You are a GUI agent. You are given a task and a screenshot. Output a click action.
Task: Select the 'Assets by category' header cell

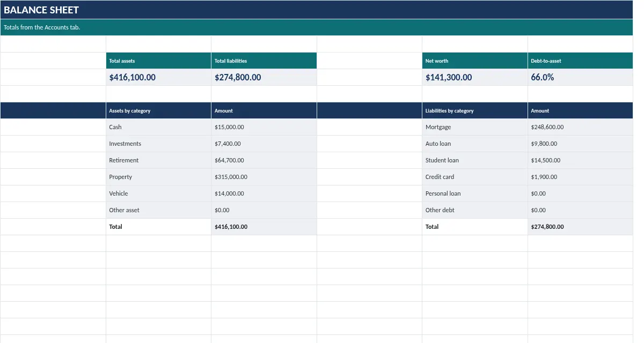coord(158,110)
